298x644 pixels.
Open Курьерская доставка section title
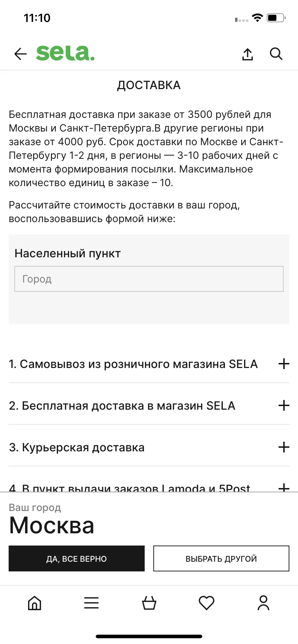[x=77, y=447]
